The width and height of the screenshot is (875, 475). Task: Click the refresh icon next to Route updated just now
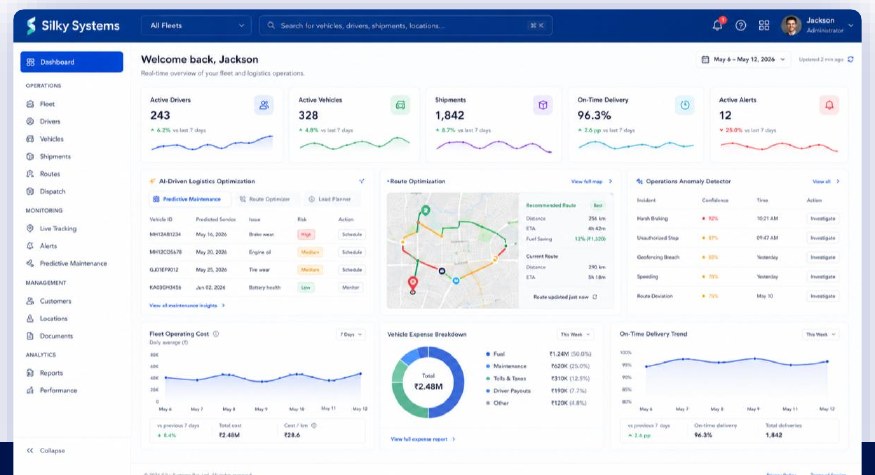[595, 297]
